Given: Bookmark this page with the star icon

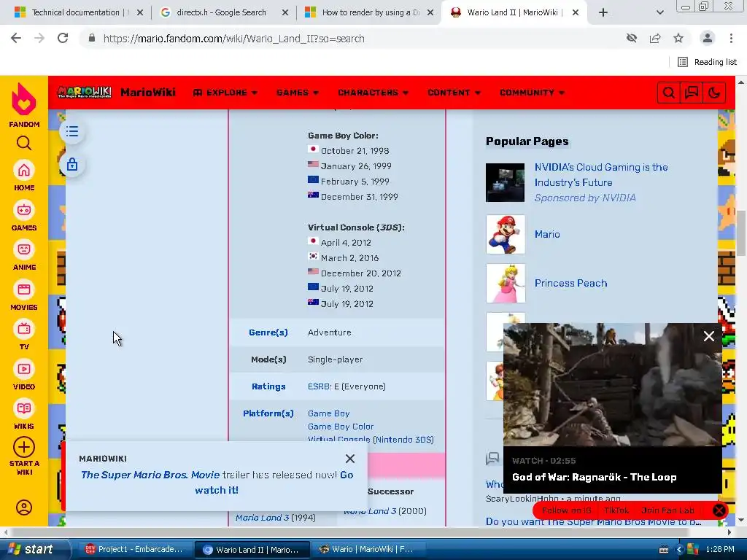Looking at the screenshot, I should click(678, 38).
